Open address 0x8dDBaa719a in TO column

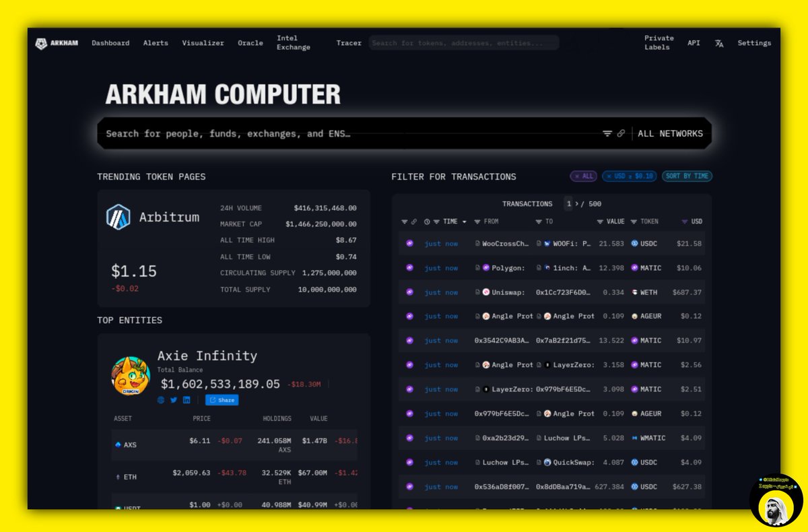point(563,486)
